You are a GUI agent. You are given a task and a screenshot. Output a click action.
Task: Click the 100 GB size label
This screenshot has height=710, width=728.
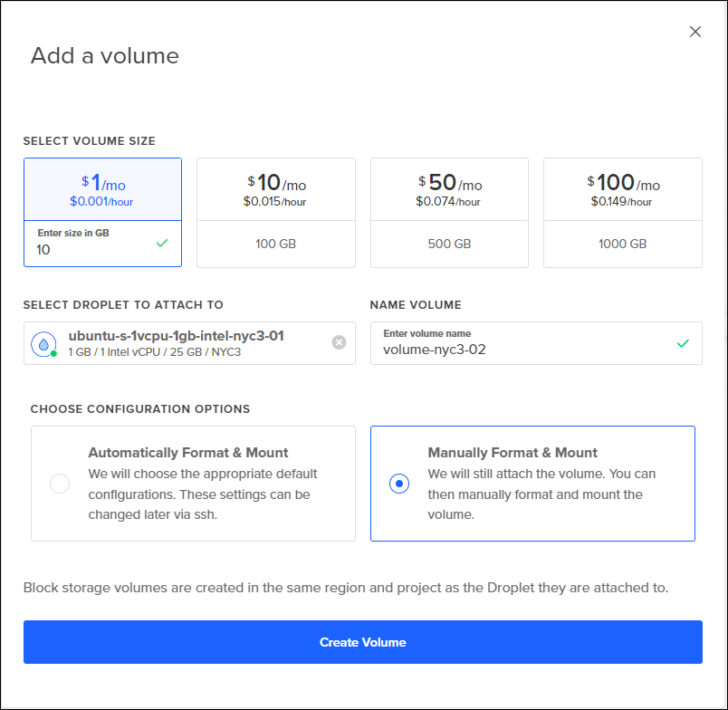pos(276,244)
